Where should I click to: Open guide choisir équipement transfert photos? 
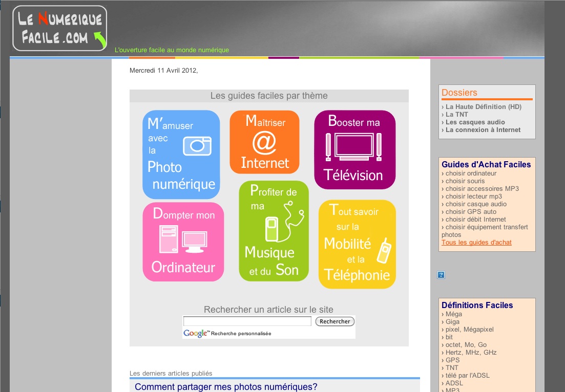tap(485, 231)
